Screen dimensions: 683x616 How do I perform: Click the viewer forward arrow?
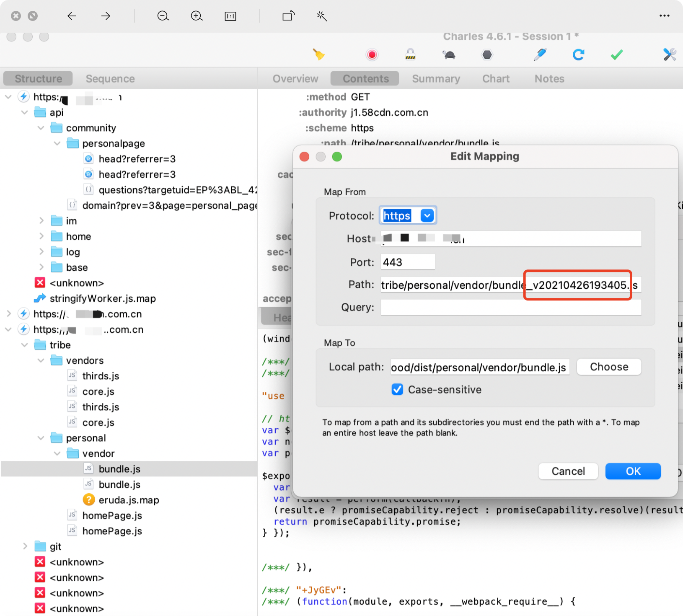(106, 16)
